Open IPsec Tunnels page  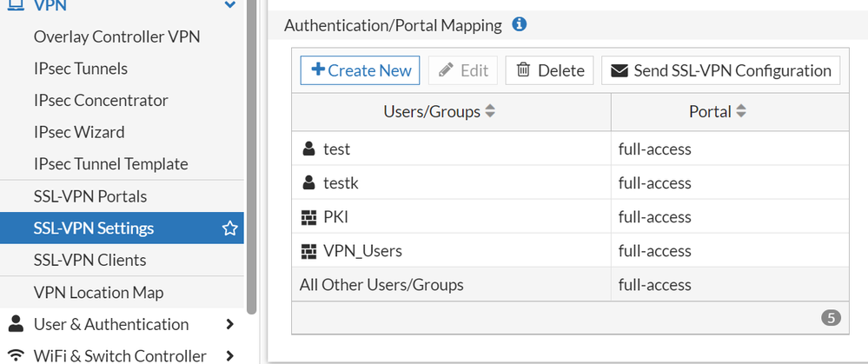point(80,69)
